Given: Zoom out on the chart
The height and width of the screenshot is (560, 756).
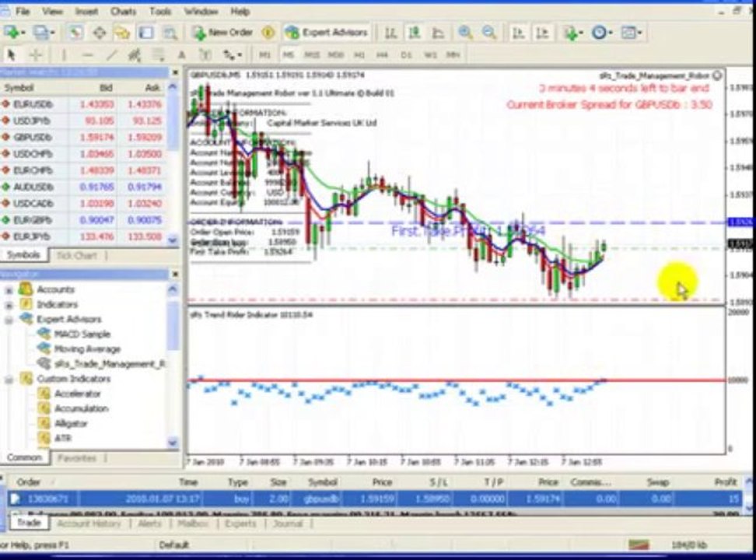Looking at the screenshot, I should tap(489, 33).
